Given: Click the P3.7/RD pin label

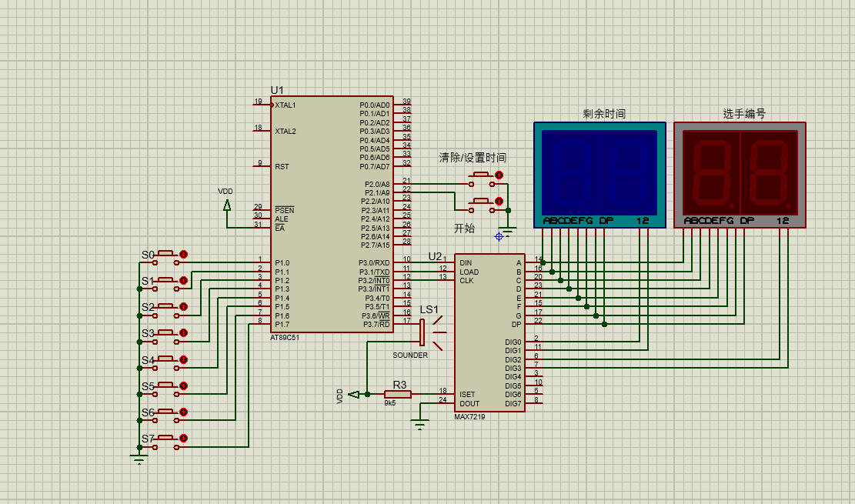Looking at the screenshot, I should [376, 325].
